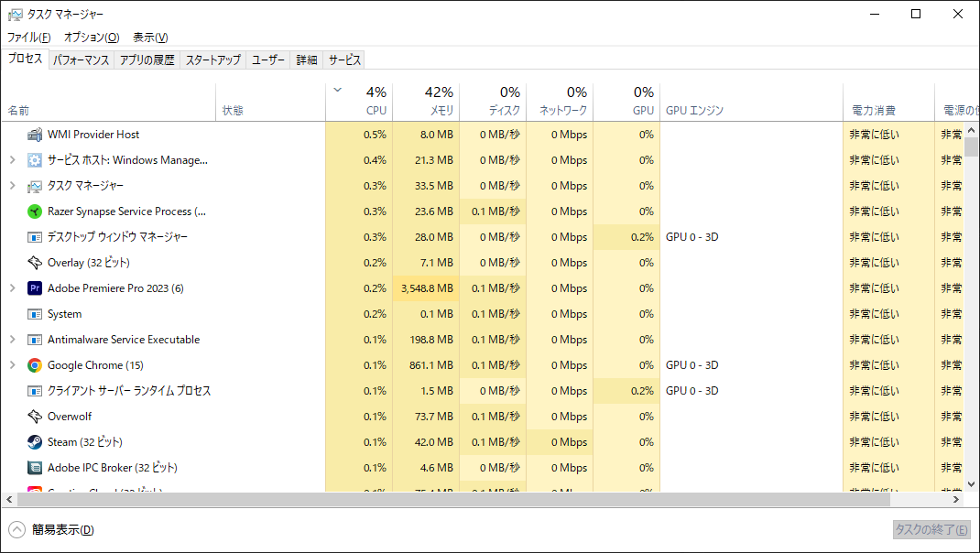Click the Google Chrome process icon

tap(33, 364)
